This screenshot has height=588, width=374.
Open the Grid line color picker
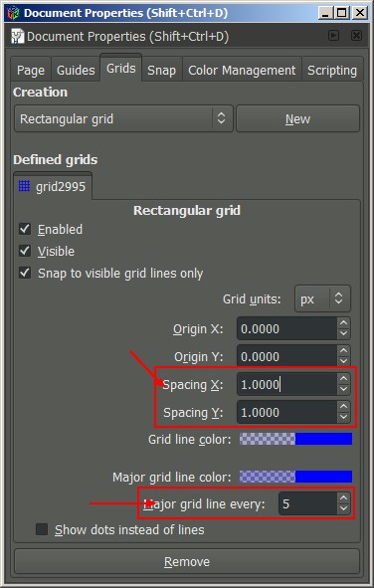295,439
